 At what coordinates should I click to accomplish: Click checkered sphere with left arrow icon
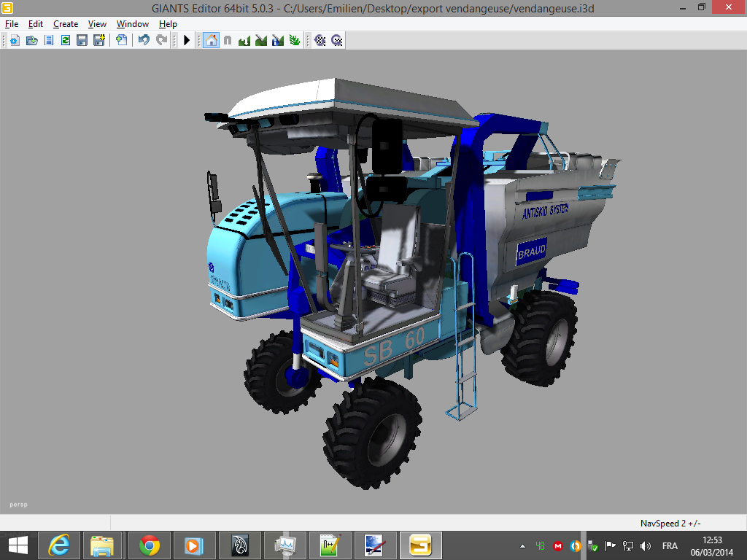[x=320, y=41]
